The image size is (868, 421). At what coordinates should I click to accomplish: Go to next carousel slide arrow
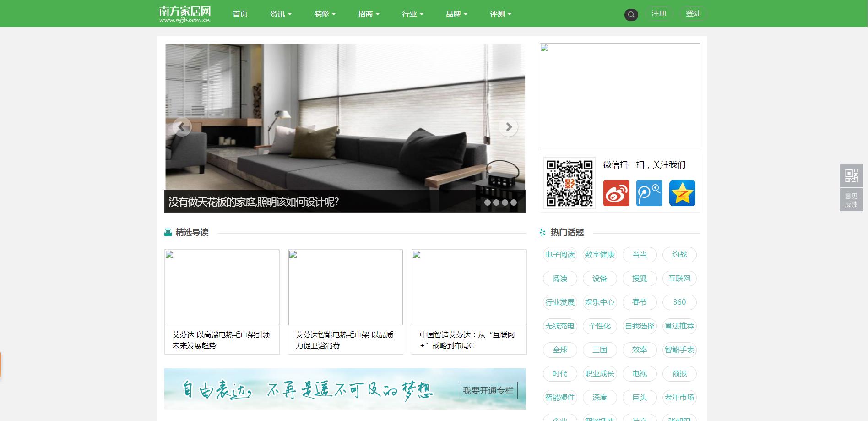508,127
